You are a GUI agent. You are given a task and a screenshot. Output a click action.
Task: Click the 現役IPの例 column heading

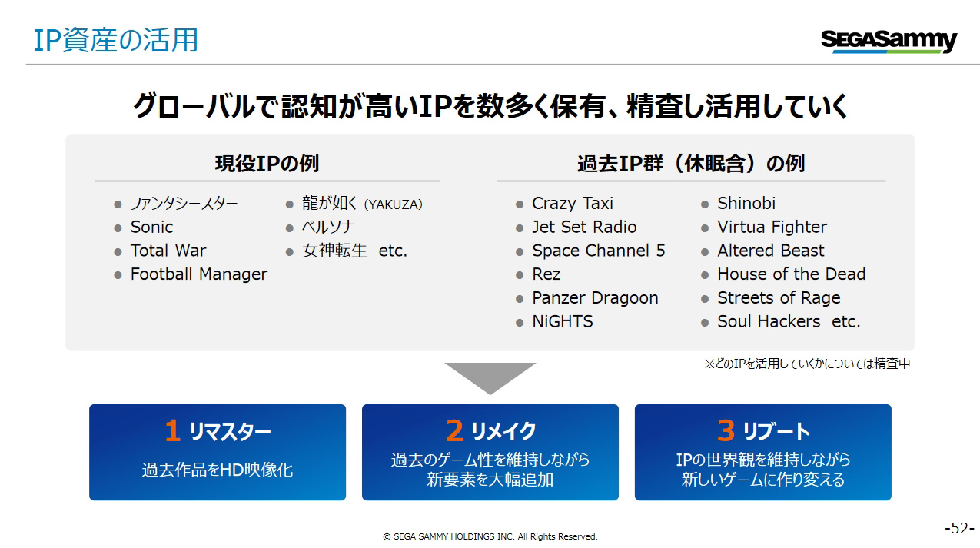coord(267,164)
